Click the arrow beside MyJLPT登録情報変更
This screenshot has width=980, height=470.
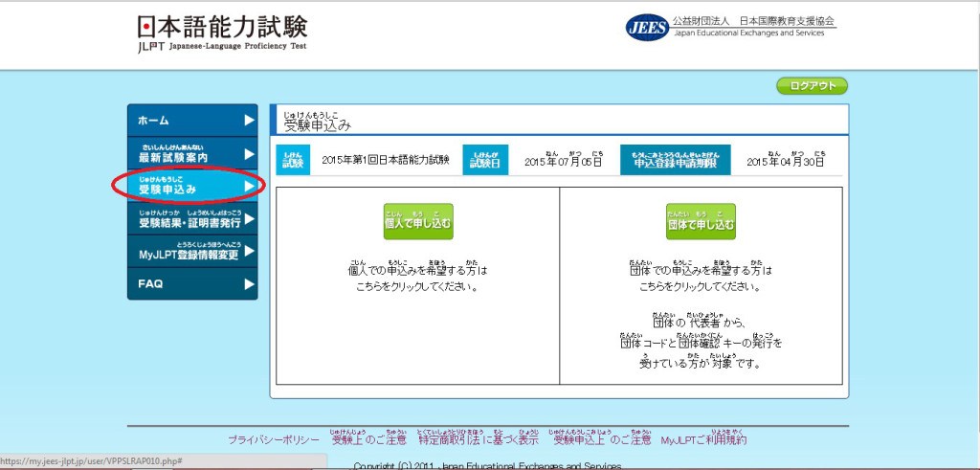click(250, 251)
